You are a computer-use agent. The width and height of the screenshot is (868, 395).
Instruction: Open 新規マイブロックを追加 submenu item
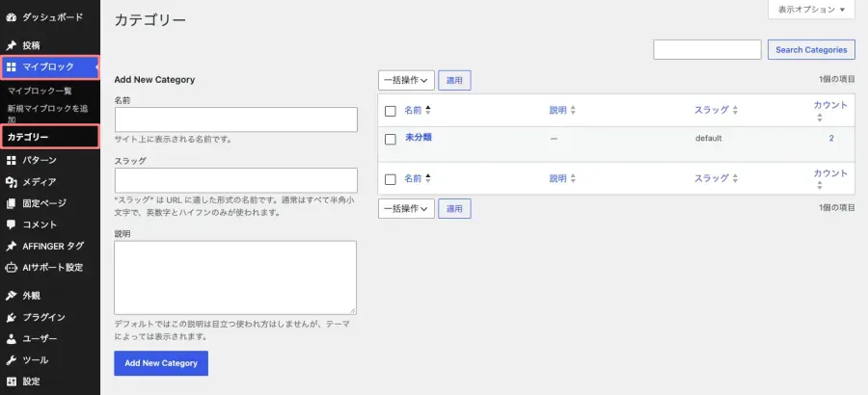pyautogui.click(x=47, y=114)
